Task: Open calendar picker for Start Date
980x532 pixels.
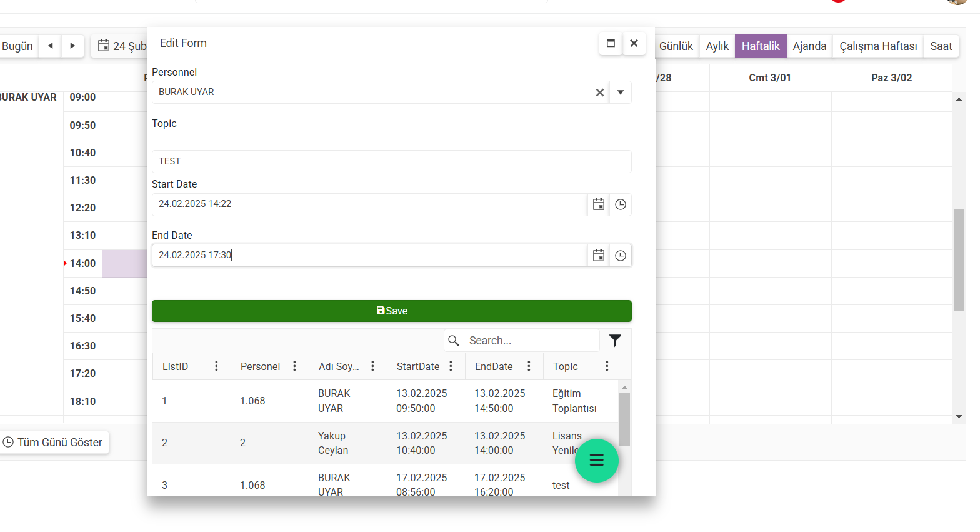Action: (x=598, y=204)
